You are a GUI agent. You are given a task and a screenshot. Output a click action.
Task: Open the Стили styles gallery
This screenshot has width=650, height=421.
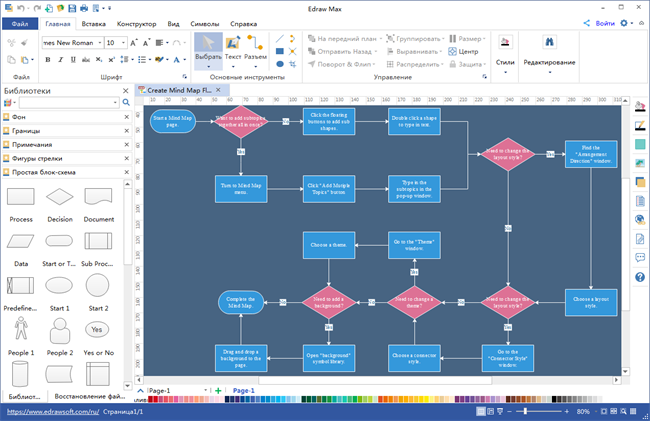pyautogui.click(x=505, y=50)
